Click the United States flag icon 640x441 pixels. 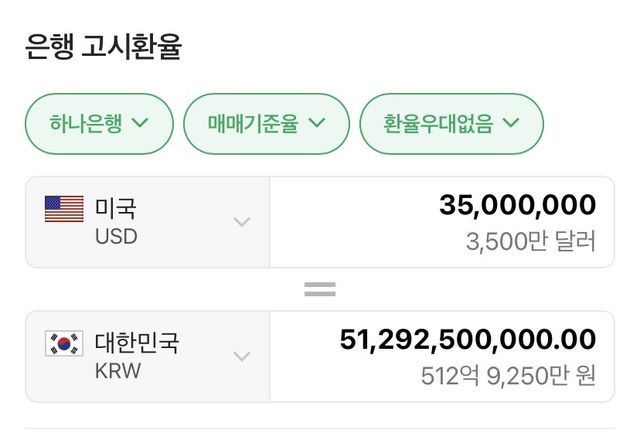tap(64, 209)
